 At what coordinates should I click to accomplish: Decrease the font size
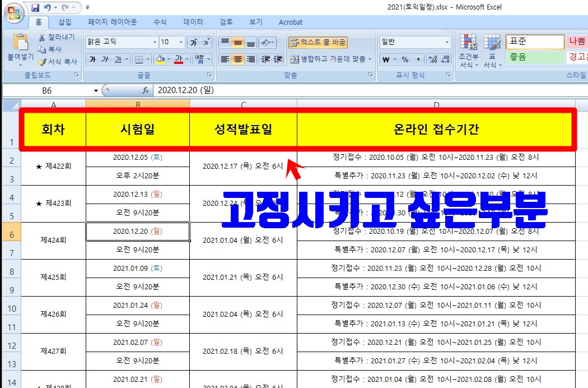207,42
